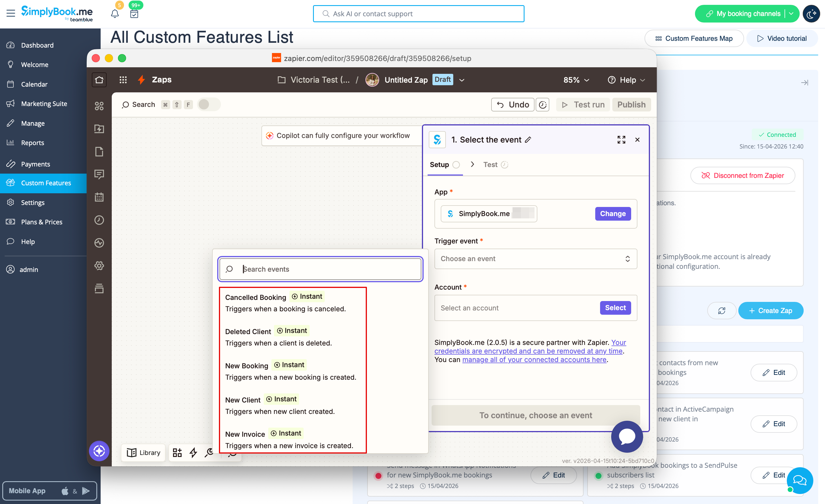This screenshot has height=504, width=825.
Task: Click the pencil to rename step
Action: [x=528, y=140]
